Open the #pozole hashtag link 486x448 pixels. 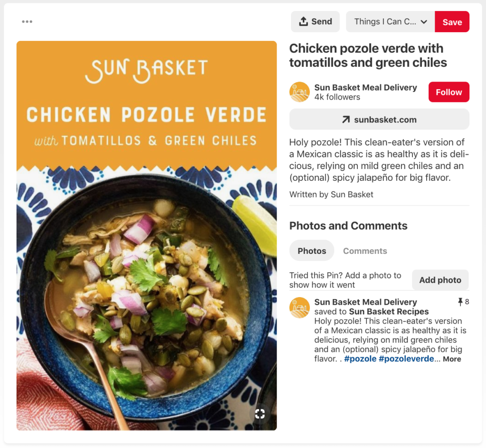tap(360, 359)
